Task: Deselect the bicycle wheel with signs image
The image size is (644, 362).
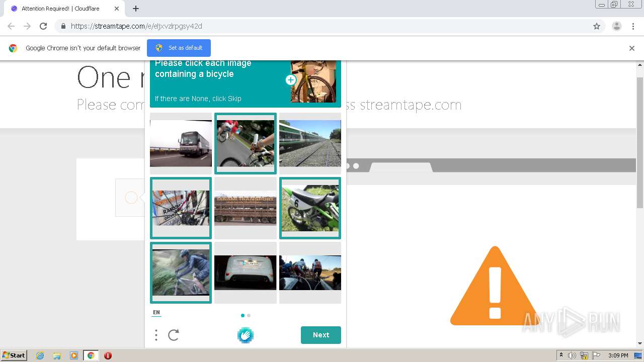Action: point(181,208)
